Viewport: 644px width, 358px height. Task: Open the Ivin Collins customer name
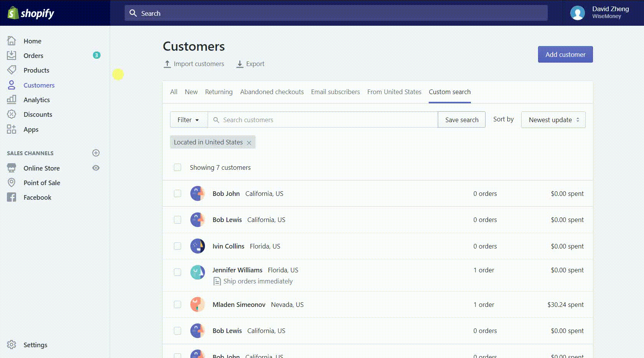(x=228, y=246)
